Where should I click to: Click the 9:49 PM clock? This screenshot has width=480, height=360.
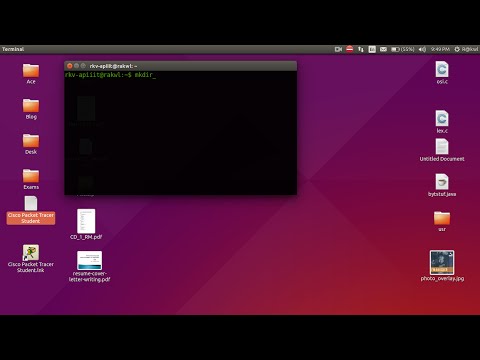tap(440, 49)
